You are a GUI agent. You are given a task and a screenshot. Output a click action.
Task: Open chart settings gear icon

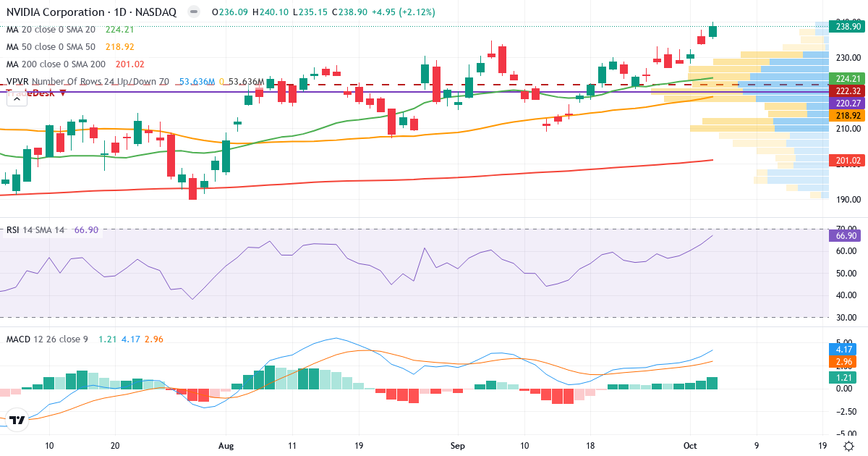pos(848,446)
